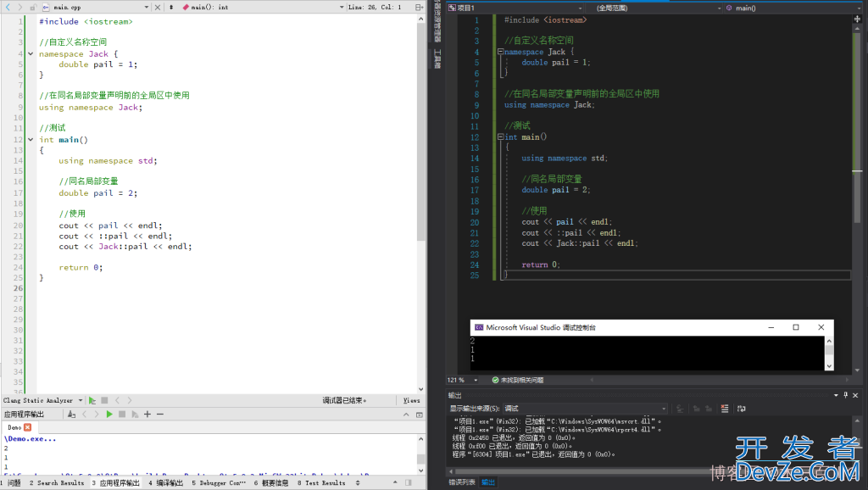Click the split editor icon in Qt Creator

click(x=419, y=7)
